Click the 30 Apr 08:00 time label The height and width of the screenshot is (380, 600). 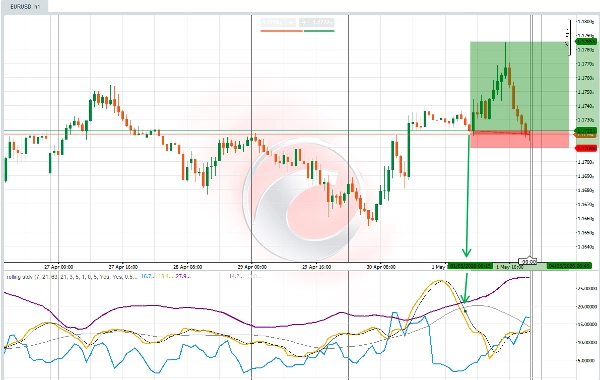click(x=381, y=267)
